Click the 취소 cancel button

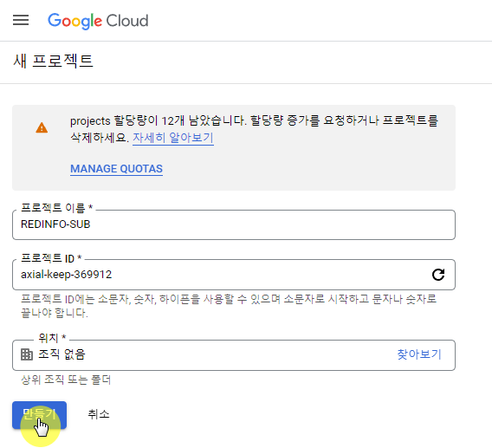click(99, 414)
